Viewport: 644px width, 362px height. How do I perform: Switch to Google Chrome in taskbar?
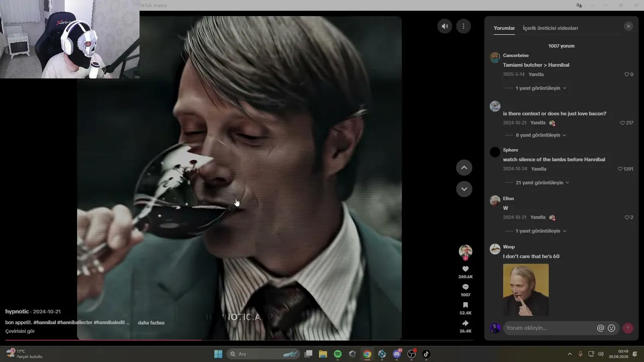pos(367,354)
